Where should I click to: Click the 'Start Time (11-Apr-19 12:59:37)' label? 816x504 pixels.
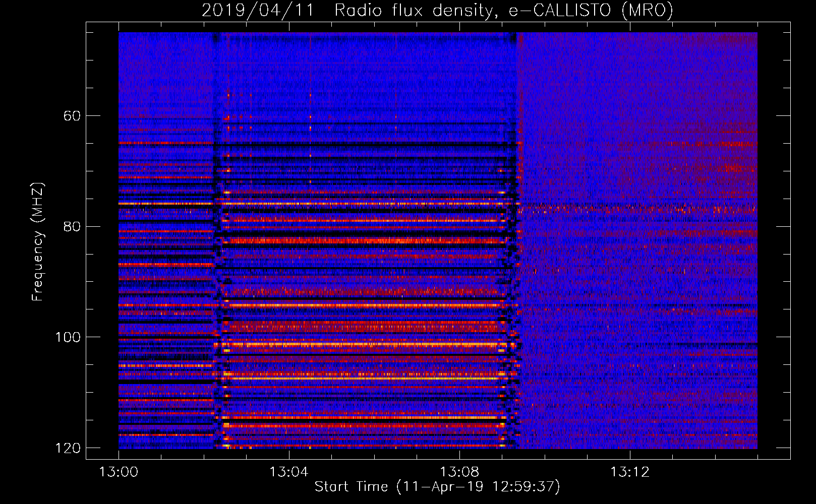click(437, 487)
